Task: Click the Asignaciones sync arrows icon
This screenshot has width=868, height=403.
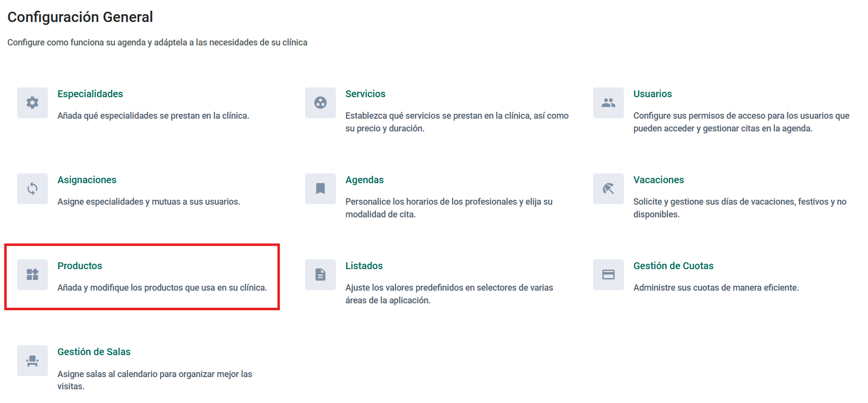Action: (x=32, y=189)
